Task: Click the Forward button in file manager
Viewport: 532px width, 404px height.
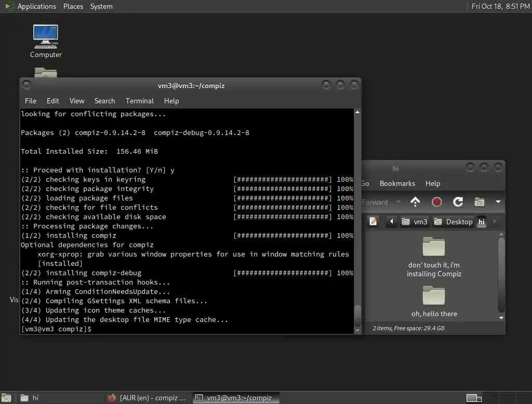Action: 375,202
